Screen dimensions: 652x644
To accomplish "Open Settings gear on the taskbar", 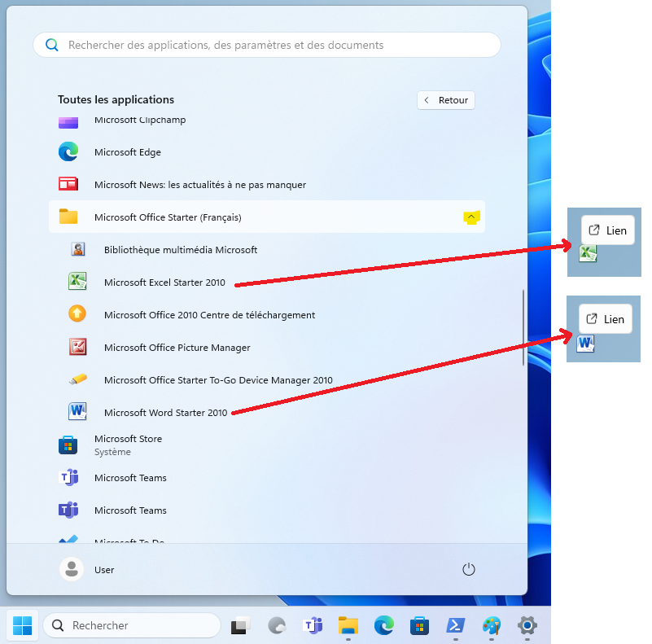I will 527,625.
